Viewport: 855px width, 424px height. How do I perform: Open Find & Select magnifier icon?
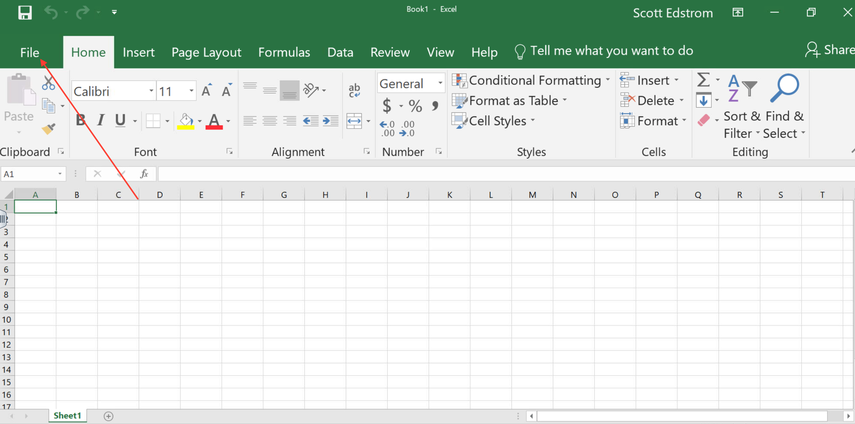tap(785, 88)
